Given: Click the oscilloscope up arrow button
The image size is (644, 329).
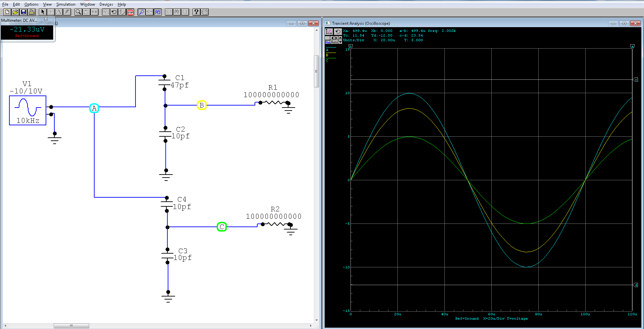Looking at the screenshot, I should coord(340,38).
